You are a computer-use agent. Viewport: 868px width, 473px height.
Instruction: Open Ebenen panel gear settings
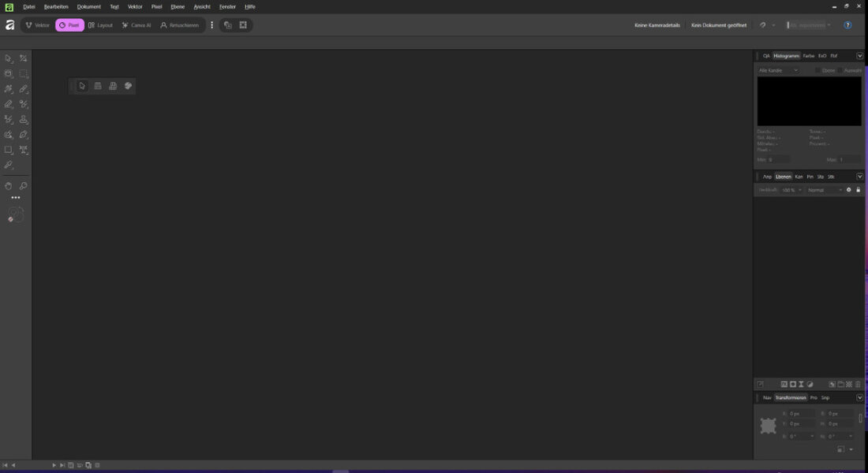pyautogui.click(x=848, y=190)
